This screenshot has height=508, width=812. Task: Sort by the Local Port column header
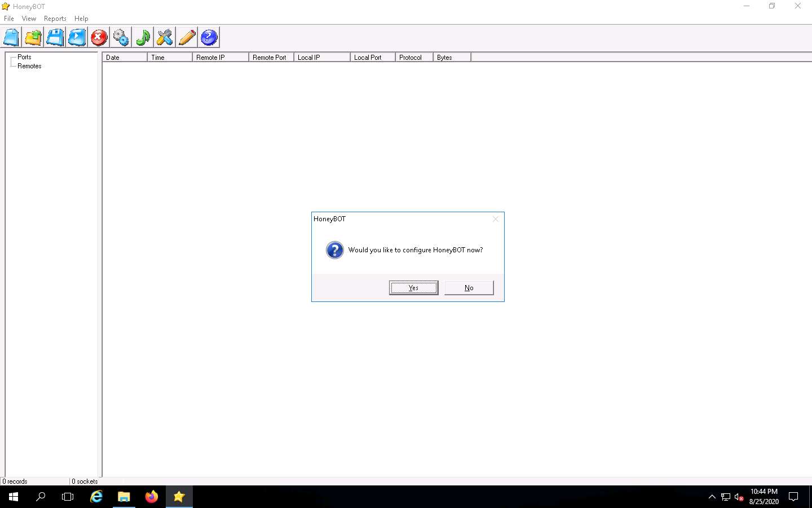pyautogui.click(x=373, y=58)
